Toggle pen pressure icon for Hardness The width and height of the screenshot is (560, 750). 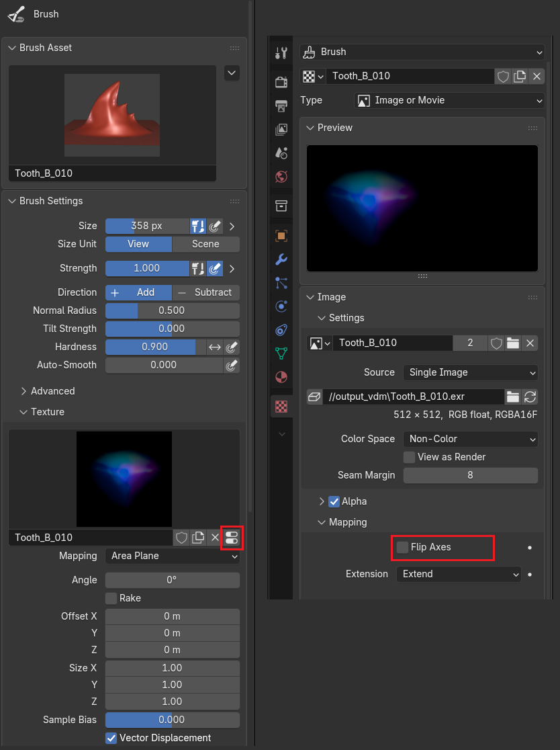coord(232,347)
